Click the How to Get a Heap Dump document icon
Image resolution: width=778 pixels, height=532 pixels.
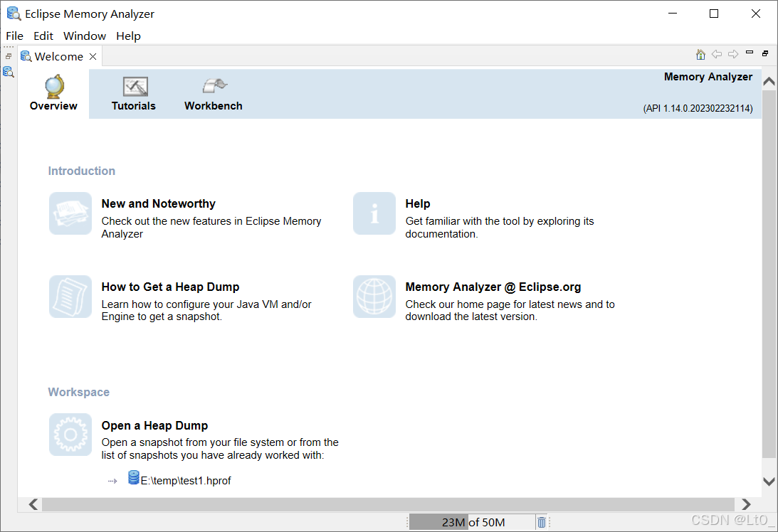click(x=70, y=297)
